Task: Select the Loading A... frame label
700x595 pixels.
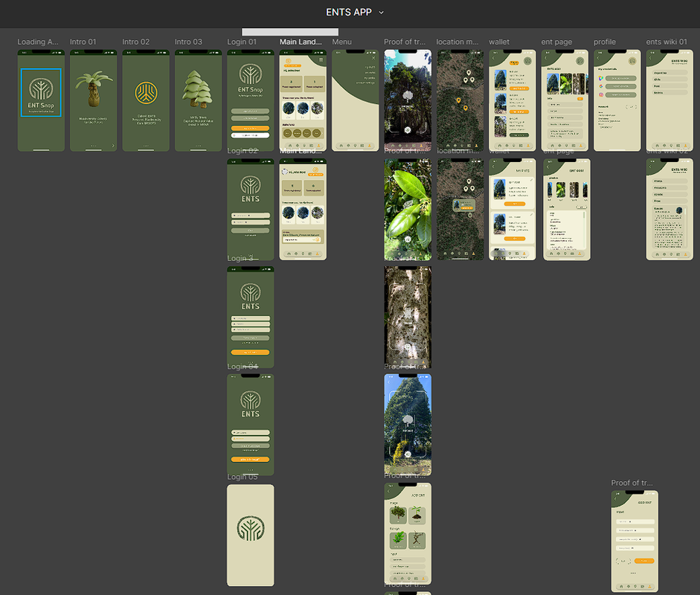Action: [x=38, y=42]
